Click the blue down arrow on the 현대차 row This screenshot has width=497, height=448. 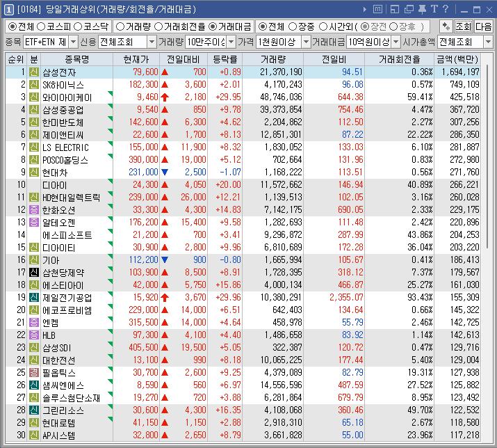(x=165, y=173)
